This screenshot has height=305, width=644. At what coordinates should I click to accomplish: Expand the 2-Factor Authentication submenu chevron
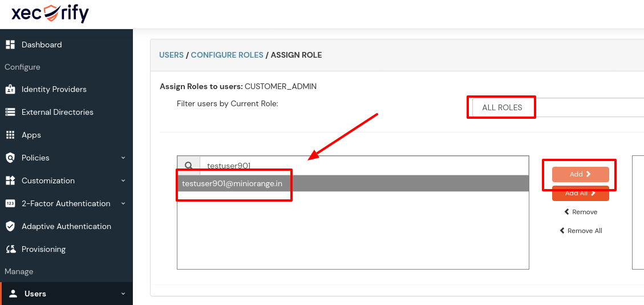pyautogui.click(x=123, y=203)
